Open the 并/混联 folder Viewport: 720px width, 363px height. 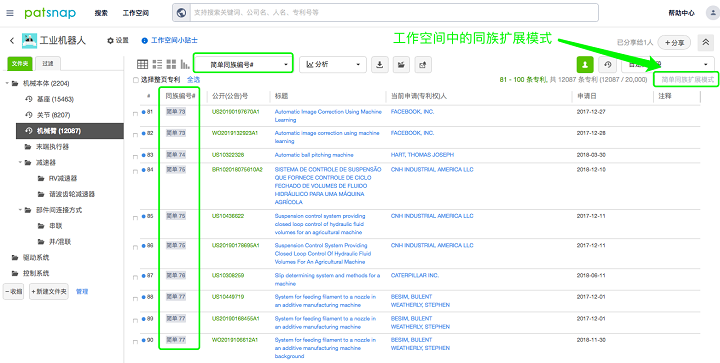[x=55, y=241]
